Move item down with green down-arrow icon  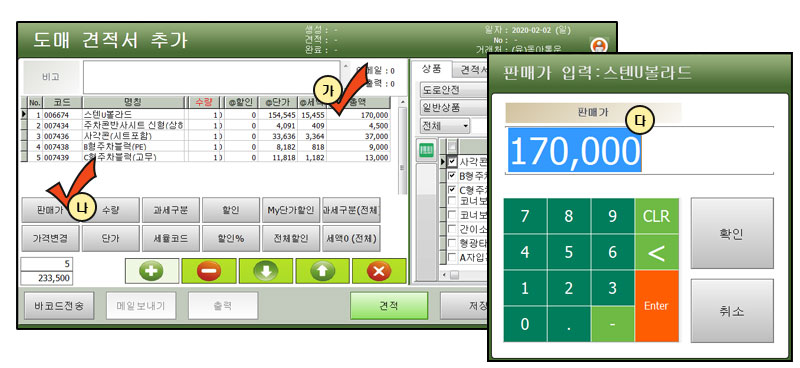coord(266,271)
